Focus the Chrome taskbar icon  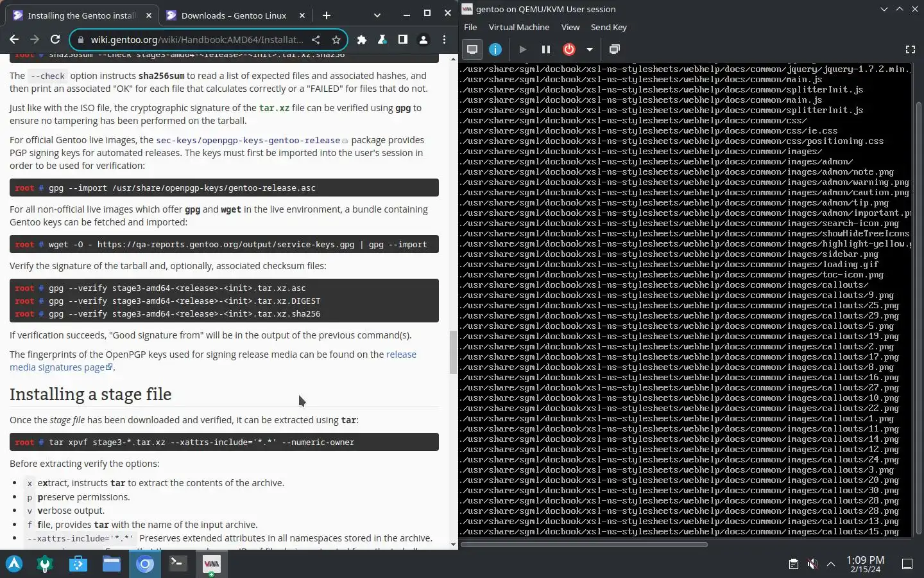click(x=145, y=564)
